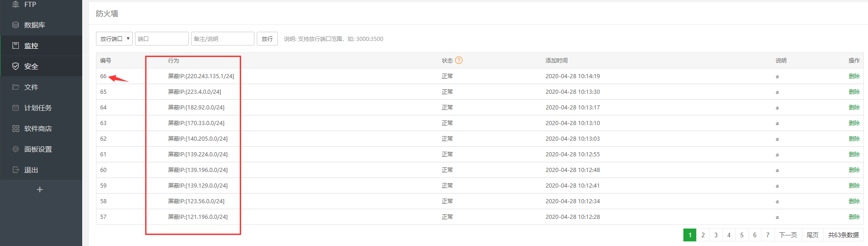Click the 端口 input field
The height and width of the screenshot is (246, 868).
(x=162, y=39)
